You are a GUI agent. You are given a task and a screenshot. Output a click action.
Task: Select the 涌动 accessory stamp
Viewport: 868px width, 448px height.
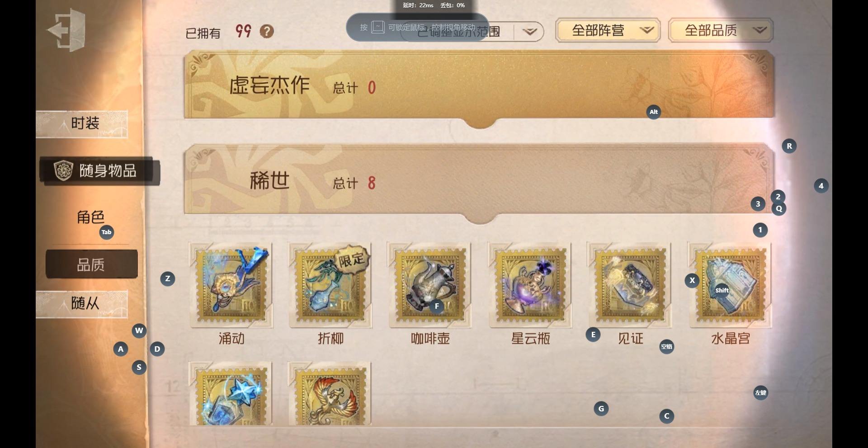(x=231, y=285)
